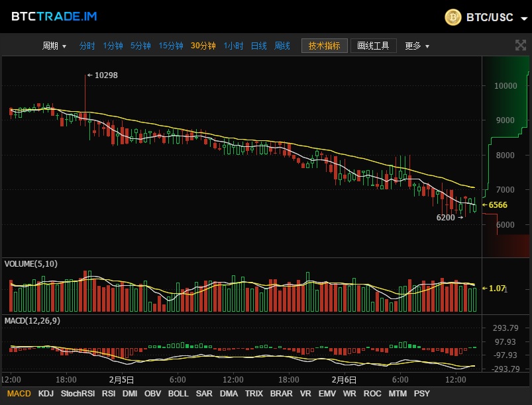Switch to 15分钟 interval
The image size is (532, 405).
tap(170, 46)
